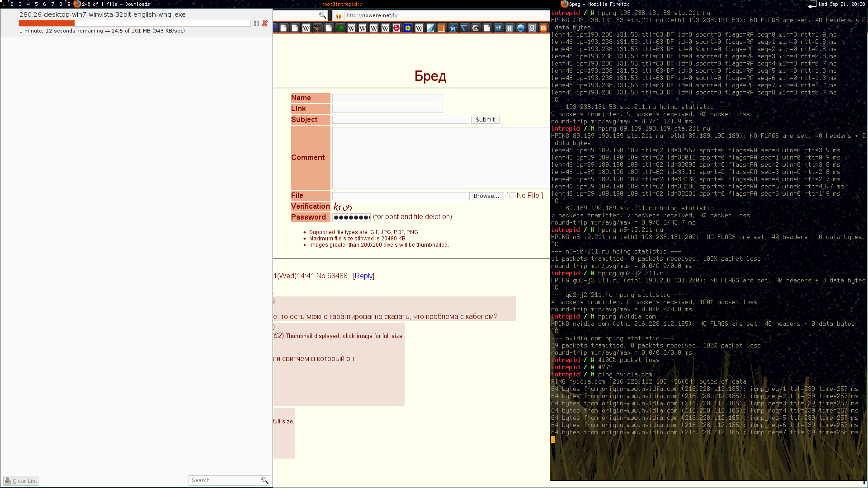This screenshot has width=868, height=488.
Task: Click the magnifier in browser search box
Action: pyautogui.click(x=322, y=15)
